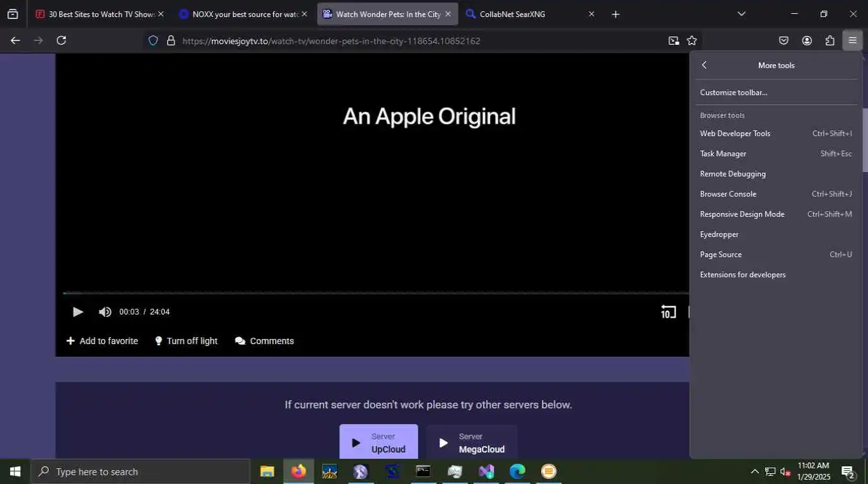Select Customize toolbar... in the menu
Image resolution: width=868 pixels, height=484 pixels.
click(x=776, y=93)
